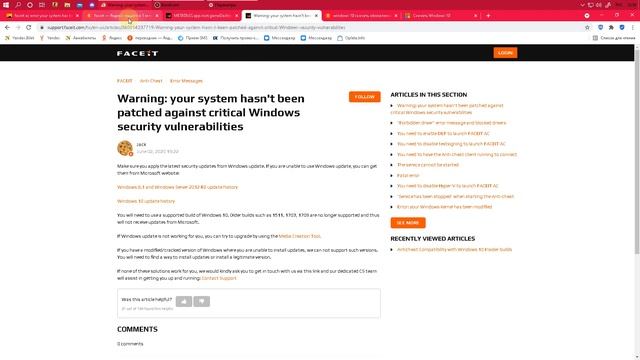Click author Jack's cookie avatar
The image size is (640, 360).
(x=125, y=148)
